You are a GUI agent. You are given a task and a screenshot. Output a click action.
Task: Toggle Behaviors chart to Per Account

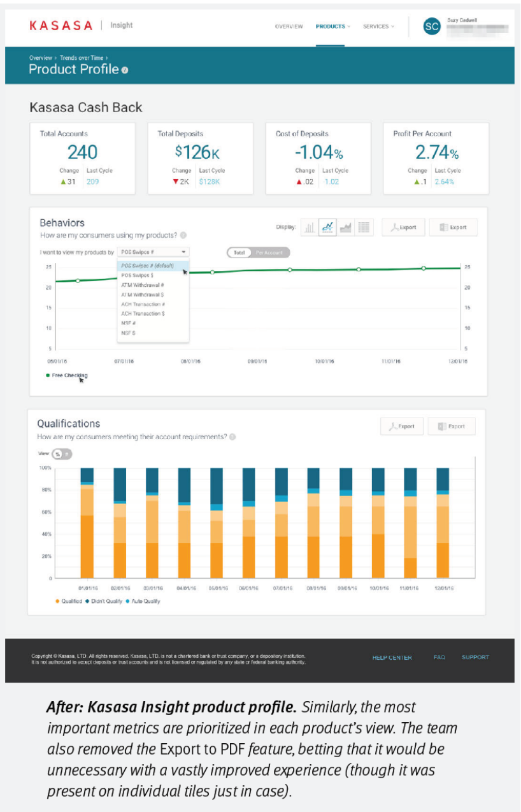(x=269, y=253)
